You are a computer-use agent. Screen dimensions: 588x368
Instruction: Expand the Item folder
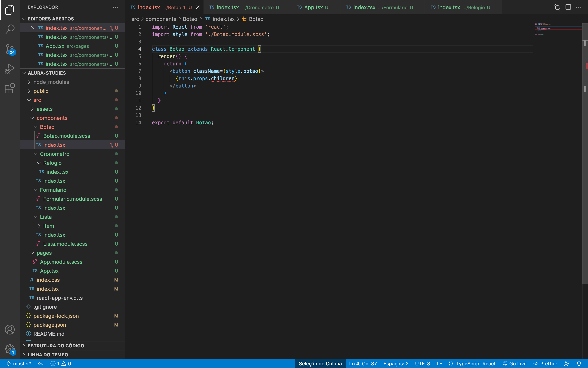pyautogui.click(x=72, y=226)
